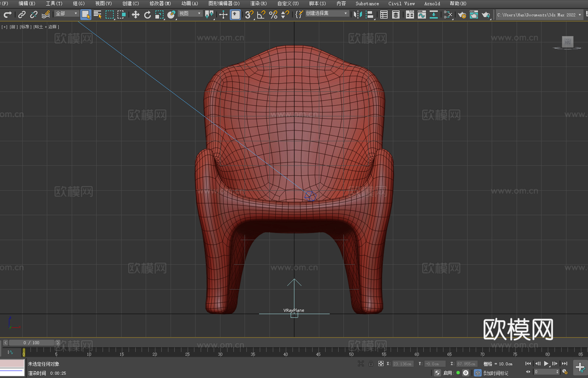The width and height of the screenshot is (588, 378).
Task: Activate the Rotate tool
Action: [148, 14]
